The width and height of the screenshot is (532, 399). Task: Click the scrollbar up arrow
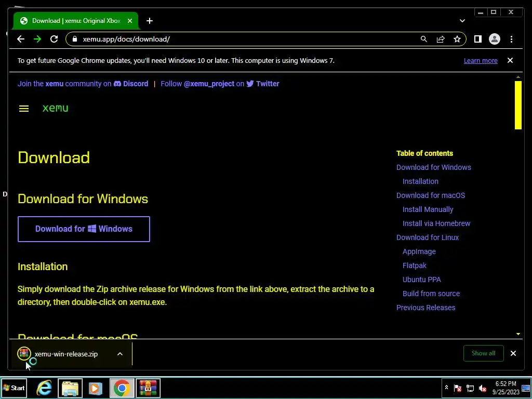(518, 77)
